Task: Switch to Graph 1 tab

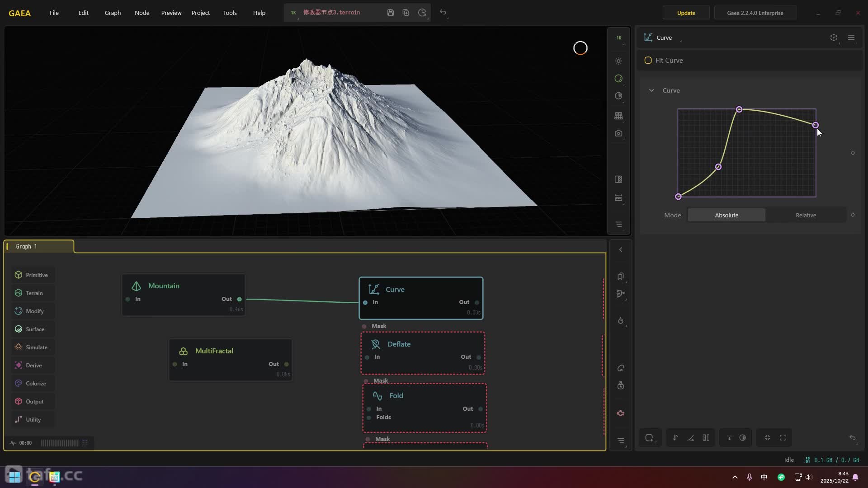Action: pos(26,246)
